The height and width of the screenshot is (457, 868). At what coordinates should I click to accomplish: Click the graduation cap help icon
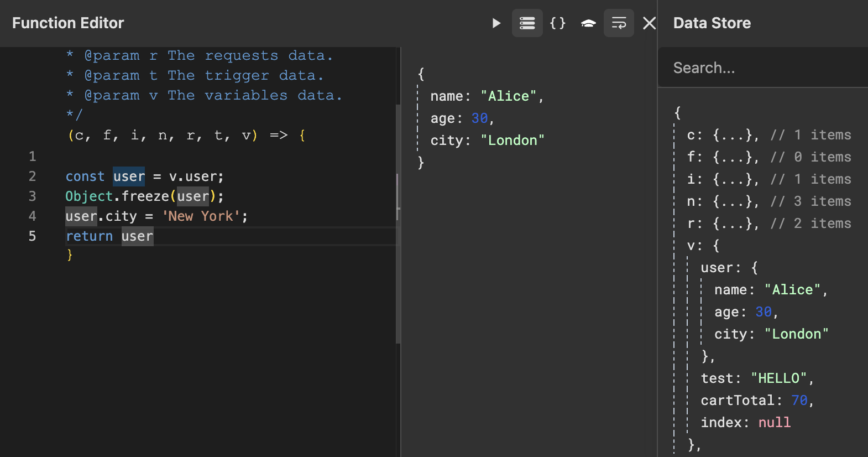click(588, 23)
